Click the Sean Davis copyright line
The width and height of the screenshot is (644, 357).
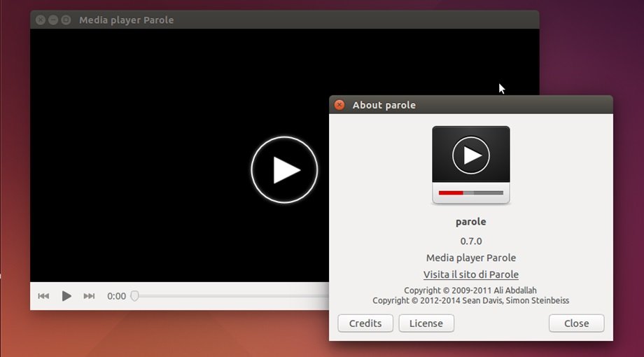coord(470,300)
